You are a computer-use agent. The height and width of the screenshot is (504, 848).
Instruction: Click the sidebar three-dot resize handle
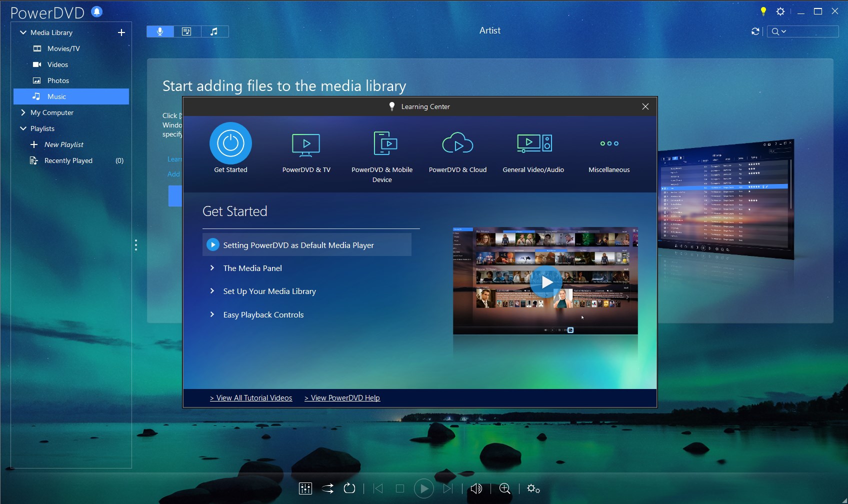pos(136,245)
